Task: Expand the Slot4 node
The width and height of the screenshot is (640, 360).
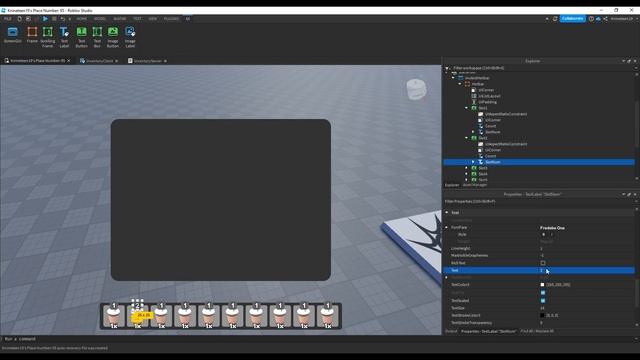Action: point(467,174)
